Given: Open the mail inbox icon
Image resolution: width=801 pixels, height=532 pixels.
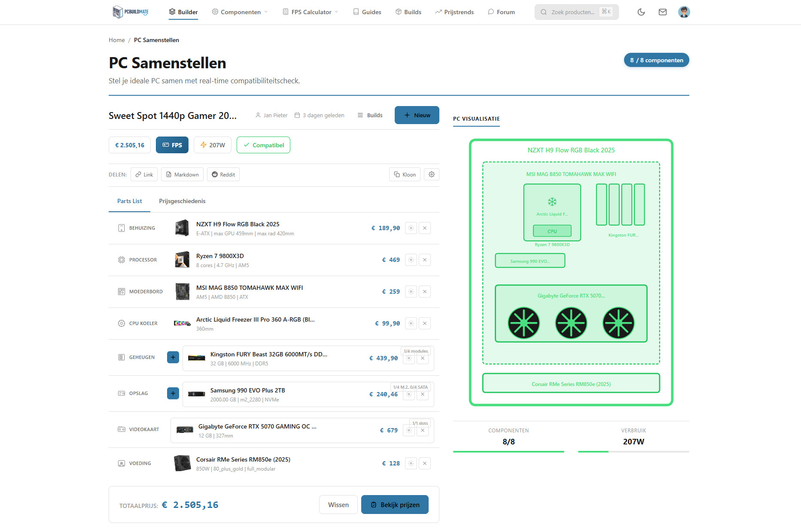Looking at the screenshot, I should (663, 12).
